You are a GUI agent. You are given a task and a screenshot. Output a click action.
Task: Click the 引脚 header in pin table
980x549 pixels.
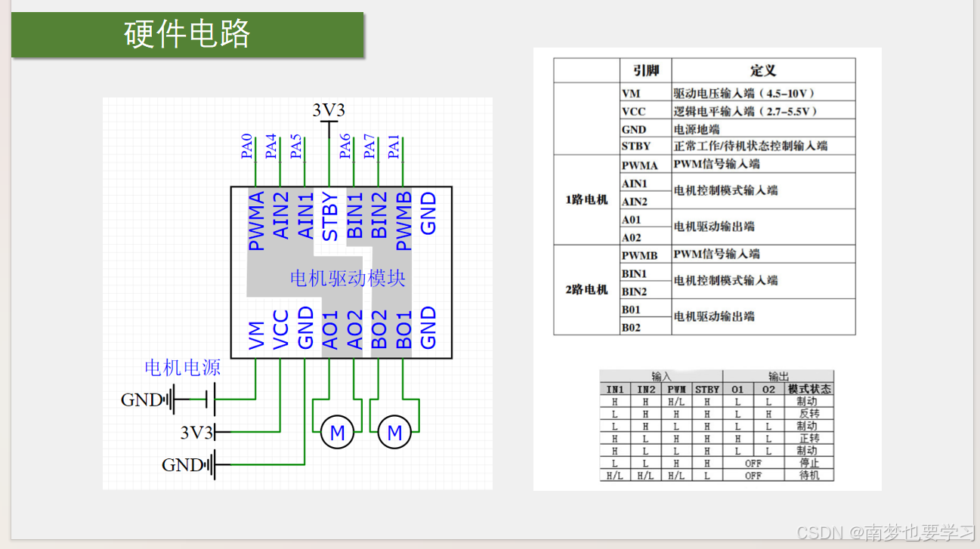click(x=646, y=70)
